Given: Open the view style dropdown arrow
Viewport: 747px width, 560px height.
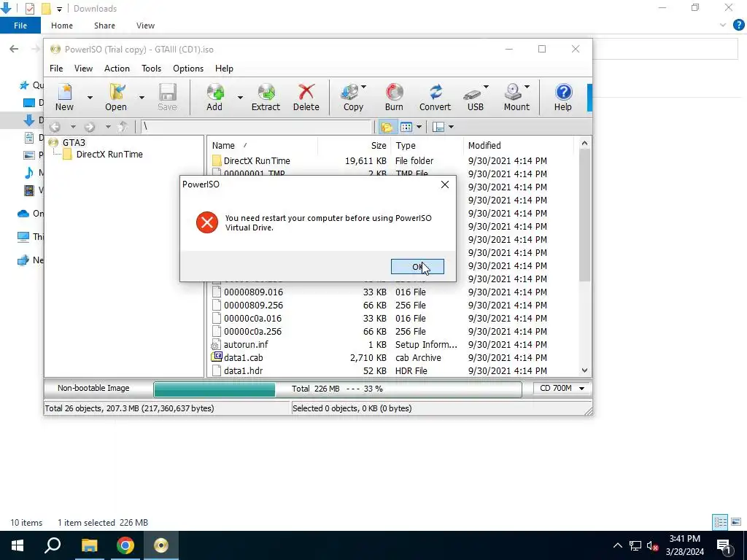Looking at the screenshot, I should tap(419, 127).
